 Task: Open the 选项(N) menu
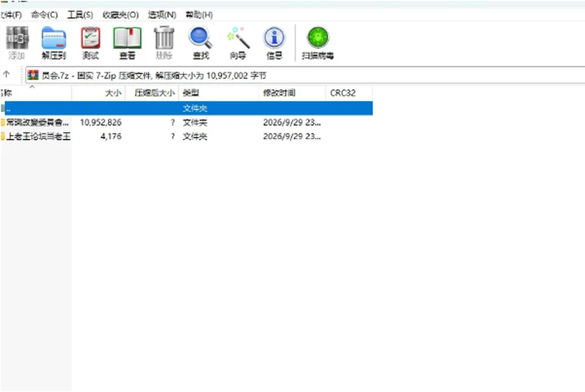162,15
